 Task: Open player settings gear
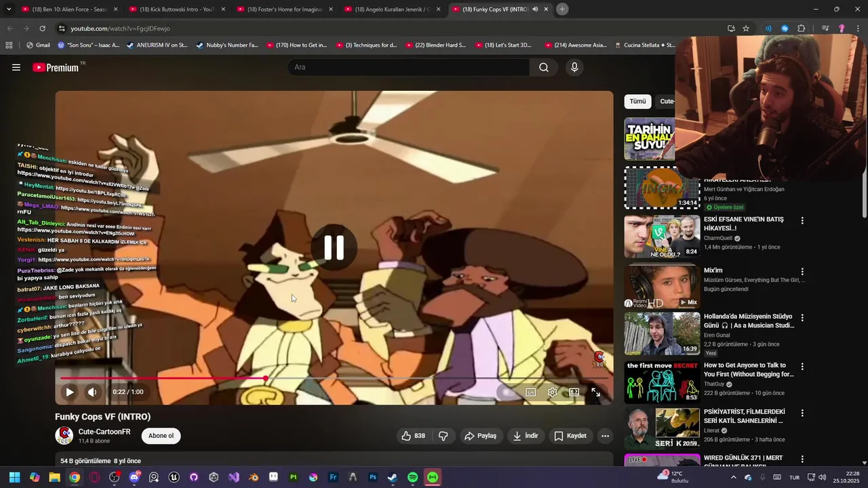click(553, 392)
